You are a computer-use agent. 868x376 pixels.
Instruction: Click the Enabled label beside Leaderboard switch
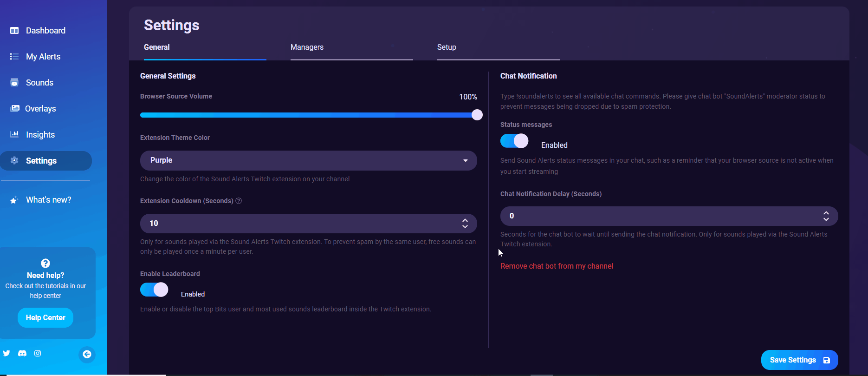(x=193, y=294)
